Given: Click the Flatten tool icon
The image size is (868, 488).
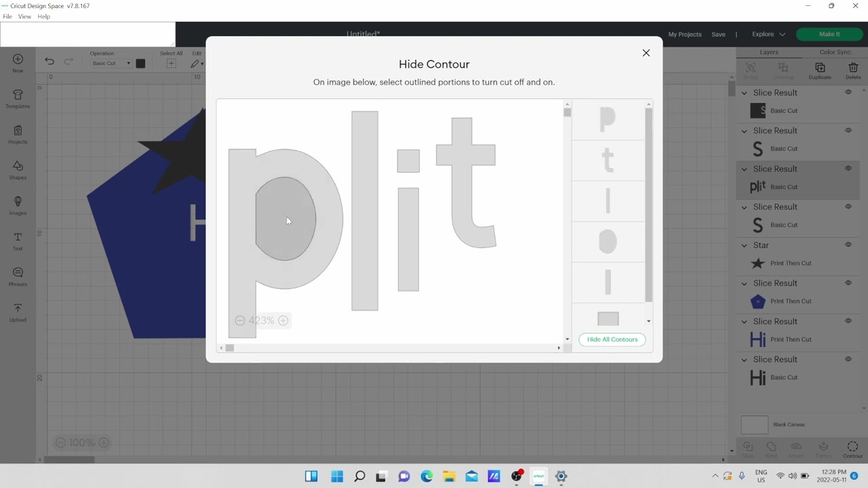Looking at the screenshot, I should 823,447.
